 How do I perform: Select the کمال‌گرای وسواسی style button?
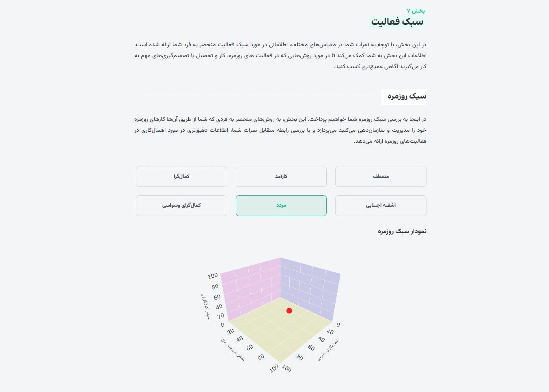click(181, 206)
